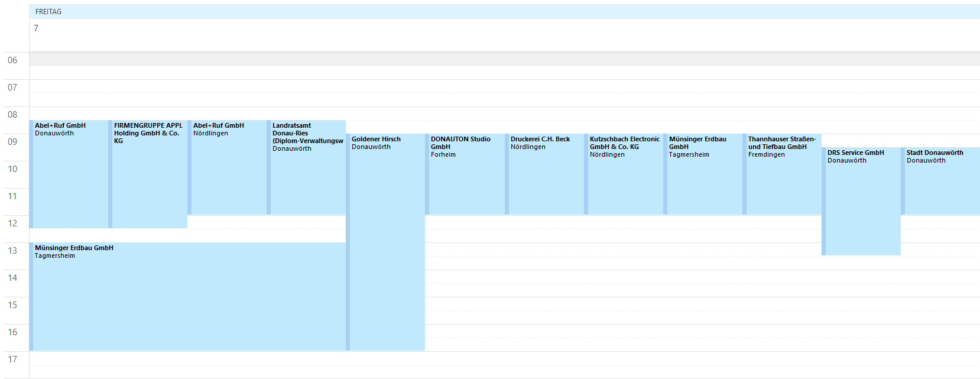The height and width of the screenshot is (379, 980).
Task: Click the 14 hour label
Action: pyautogui.click(x=12, y=278)
